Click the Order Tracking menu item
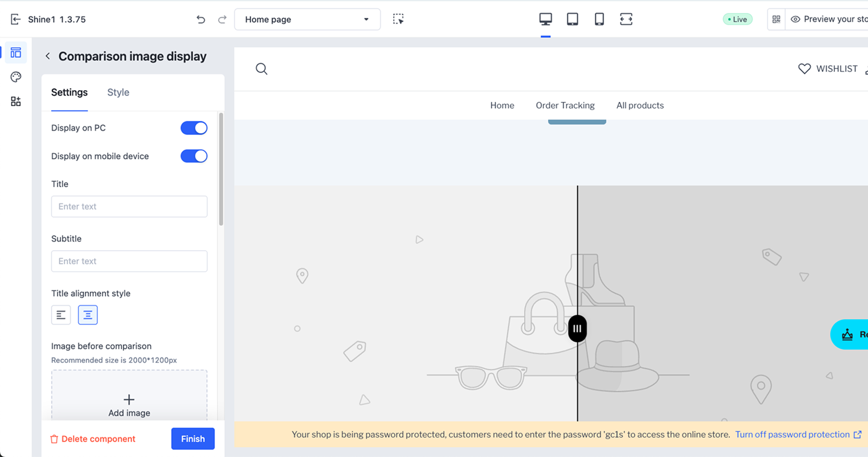The height and width of the screenshot is (457, 868). click(x=565, y=106)
